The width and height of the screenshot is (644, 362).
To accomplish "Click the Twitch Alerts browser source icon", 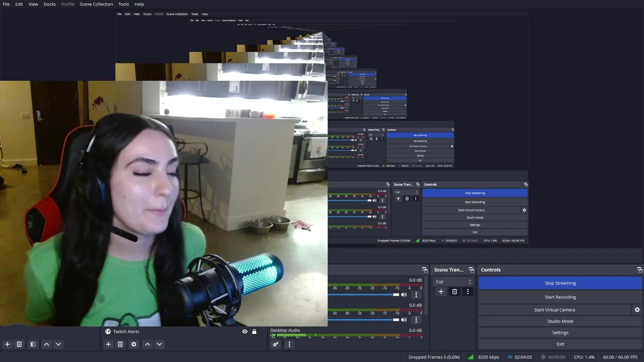I will [108, 332].
